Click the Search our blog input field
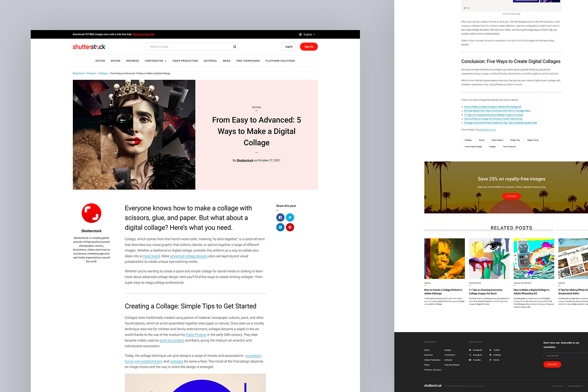 click(192, 47)
